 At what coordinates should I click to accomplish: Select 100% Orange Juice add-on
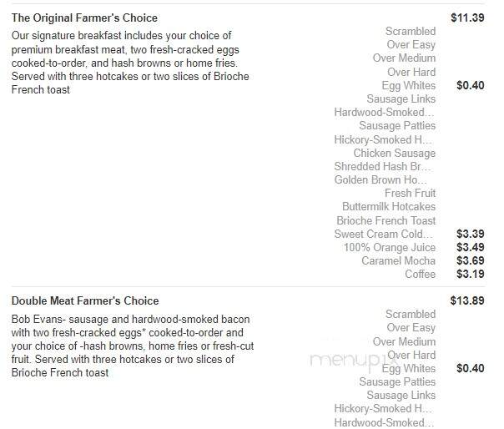(x=390, y=247)
